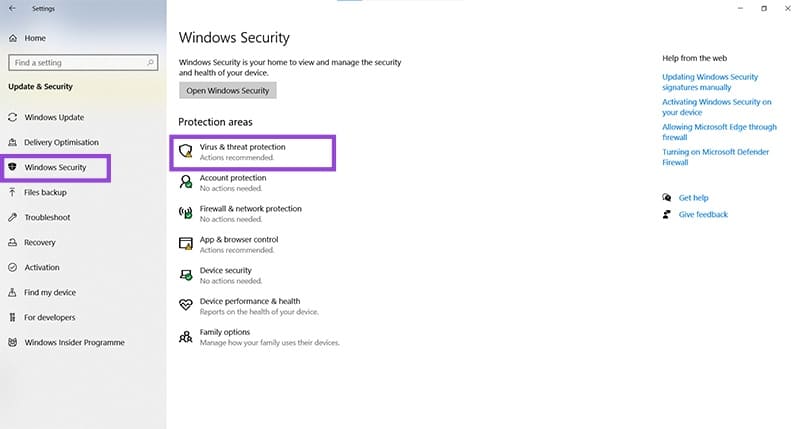Click the For developers icon

[x=13, y=317]
